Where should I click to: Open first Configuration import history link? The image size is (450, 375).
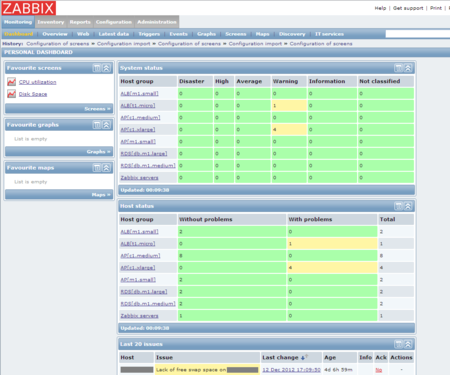(x=123, y=44)
